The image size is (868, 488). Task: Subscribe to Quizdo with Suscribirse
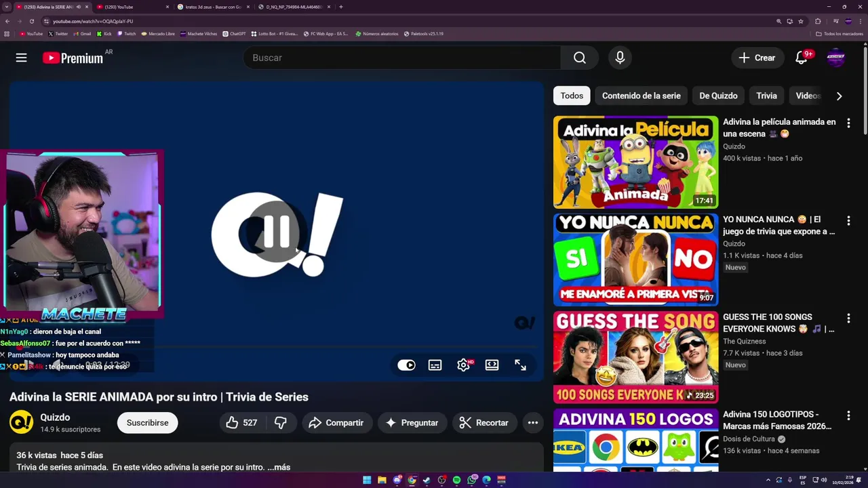point(147,422)
